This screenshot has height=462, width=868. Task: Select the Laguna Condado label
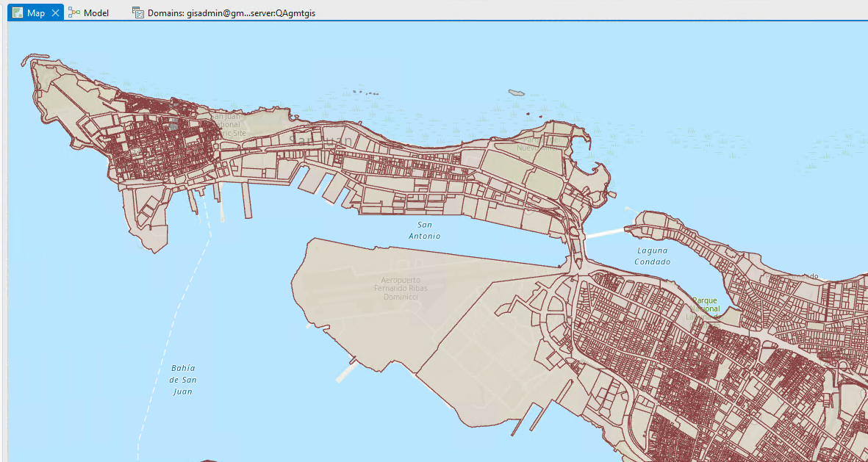pyautogui.click(x=652, y=256)
